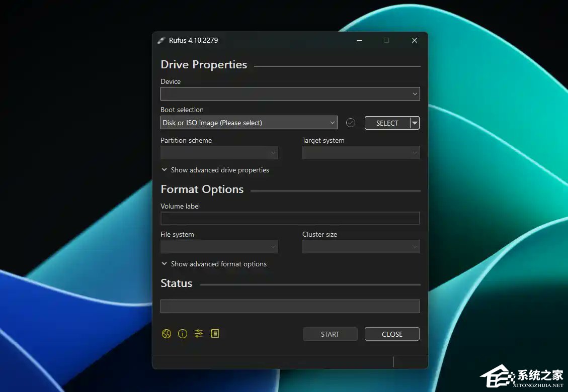
Task: Open the language selection globe icon
Action: click(166, 333)
